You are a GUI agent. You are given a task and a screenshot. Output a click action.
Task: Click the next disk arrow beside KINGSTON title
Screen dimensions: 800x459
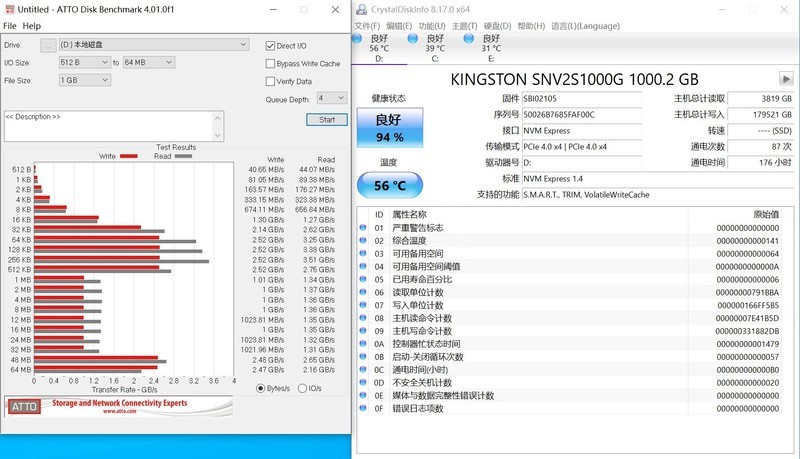point(786,79)
